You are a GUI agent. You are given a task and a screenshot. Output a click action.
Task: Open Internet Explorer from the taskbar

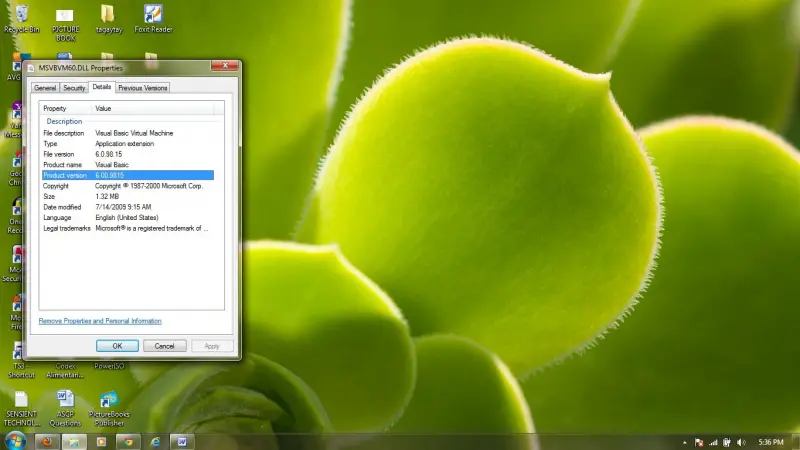click(155, 442)
